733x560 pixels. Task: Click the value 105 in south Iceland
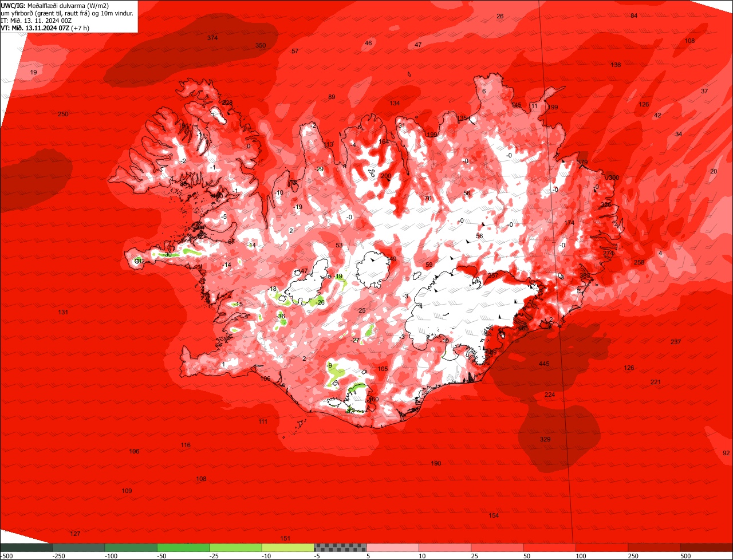(x=383, y=369)
